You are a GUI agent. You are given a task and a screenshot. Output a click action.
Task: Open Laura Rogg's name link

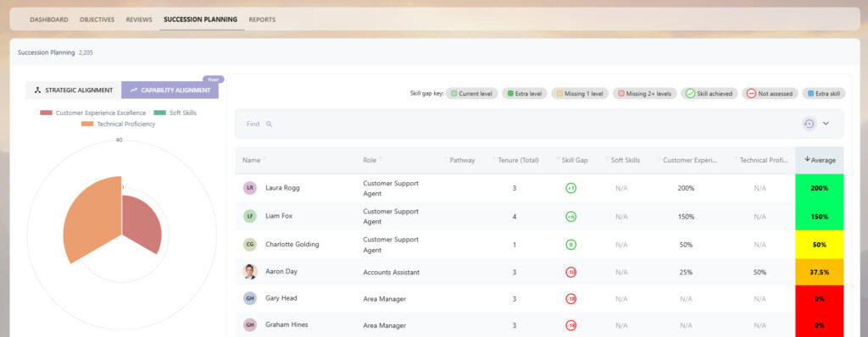point(282,188)
